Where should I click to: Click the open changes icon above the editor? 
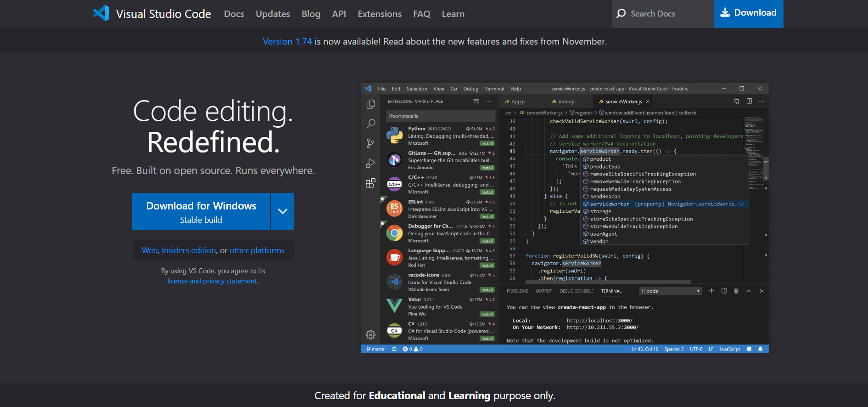coord(737,101)
